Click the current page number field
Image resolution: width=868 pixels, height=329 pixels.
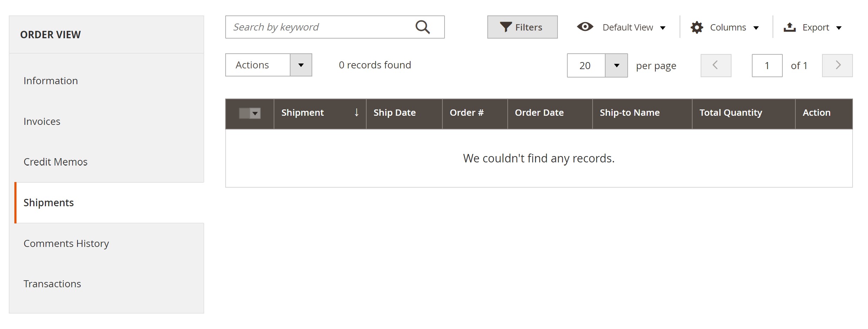pyautogui.click(x=767, y=66)
